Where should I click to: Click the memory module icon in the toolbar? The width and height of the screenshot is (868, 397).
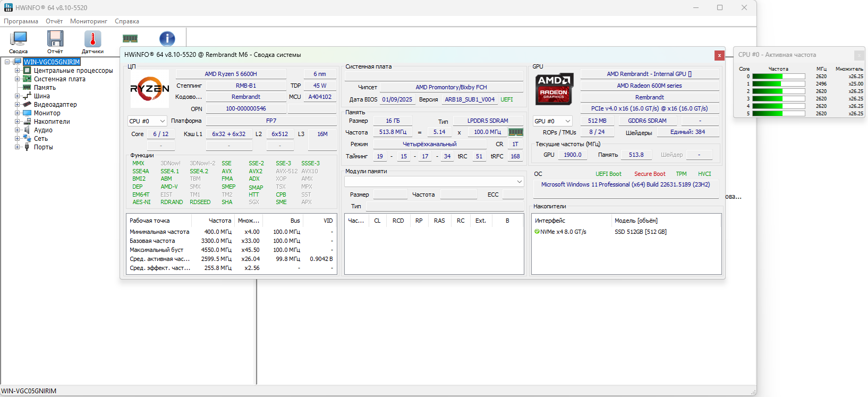tap(130, 38)
